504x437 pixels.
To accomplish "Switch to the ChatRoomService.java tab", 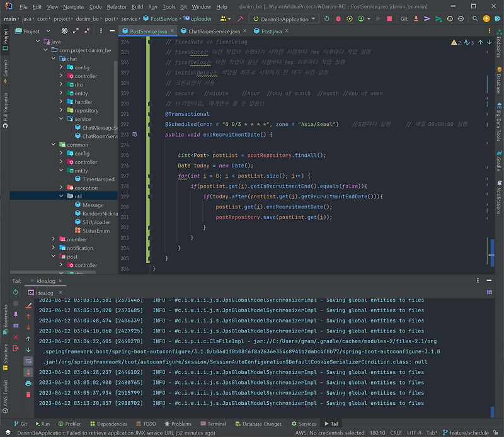I will 214,31.
